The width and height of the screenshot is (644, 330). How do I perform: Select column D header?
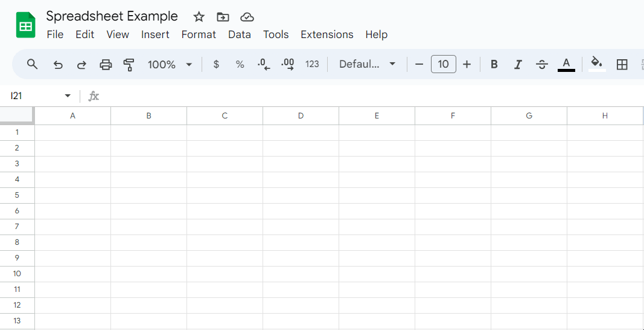301,116
